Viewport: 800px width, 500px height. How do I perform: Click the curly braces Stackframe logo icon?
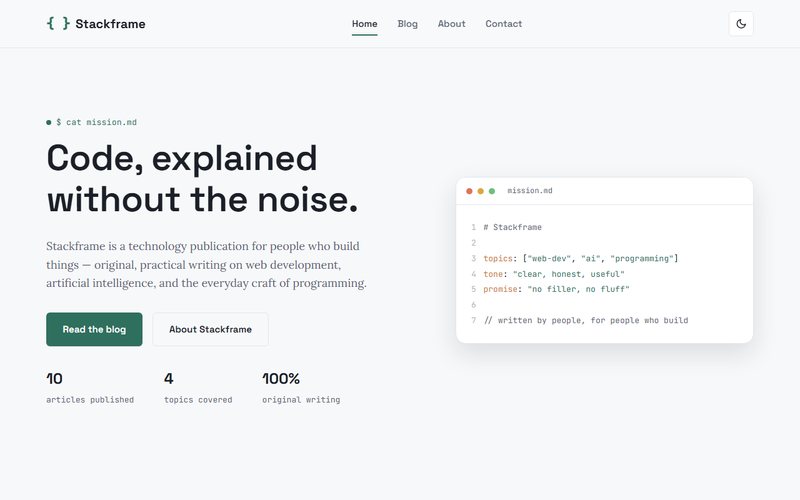click(58, 23)
